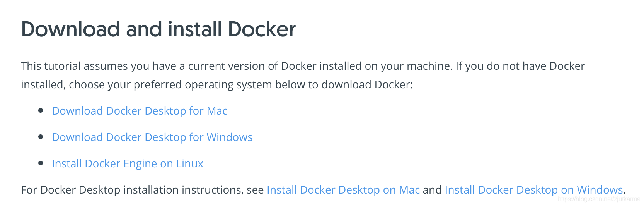This screenshot has height=206, width=644.
Task: Click the bullet point before the Windows download
Action: tap(41, 137)
